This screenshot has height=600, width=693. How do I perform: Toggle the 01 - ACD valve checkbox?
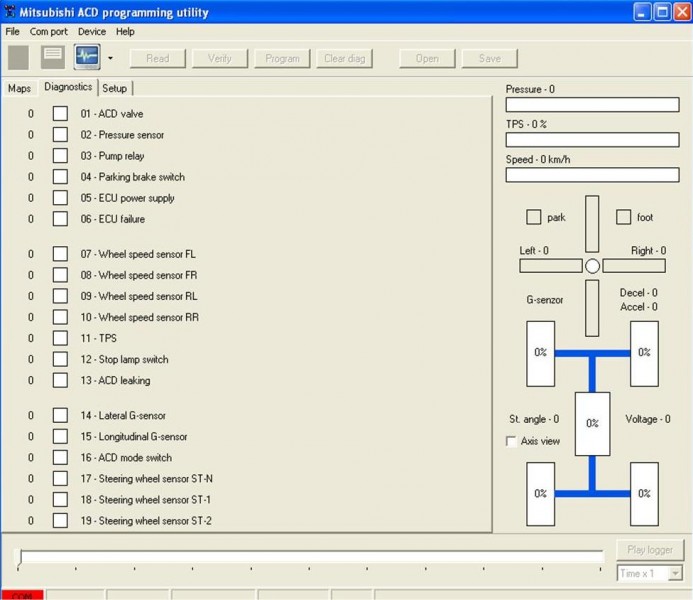tap(60, 114)
